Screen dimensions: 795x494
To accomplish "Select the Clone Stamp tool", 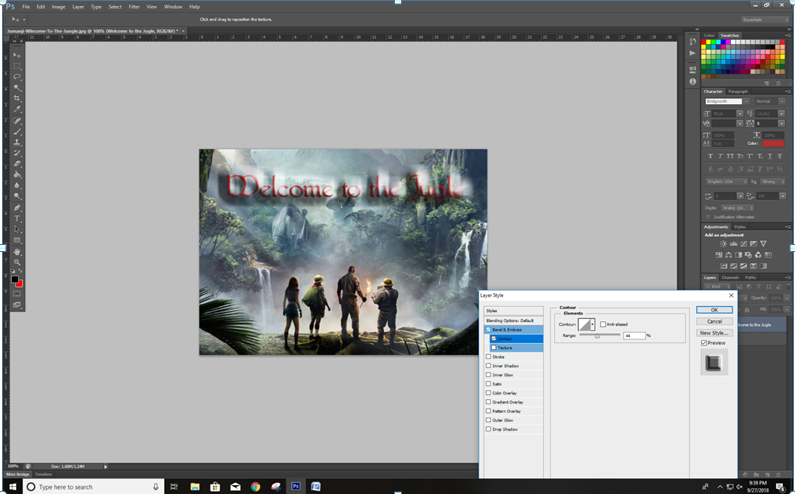I will pyautogui.click(x=17, y=142).
